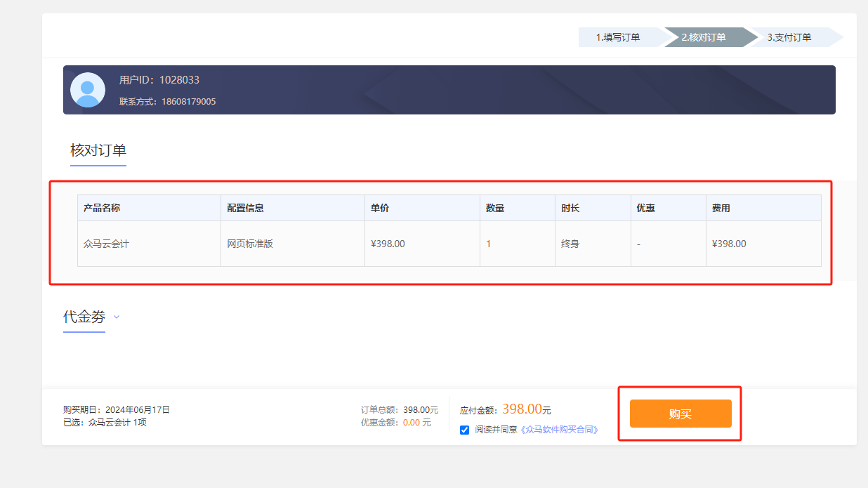Screen dimensions: 868x488
Task: Click the 时长 column header
Action: click(593, 208)
